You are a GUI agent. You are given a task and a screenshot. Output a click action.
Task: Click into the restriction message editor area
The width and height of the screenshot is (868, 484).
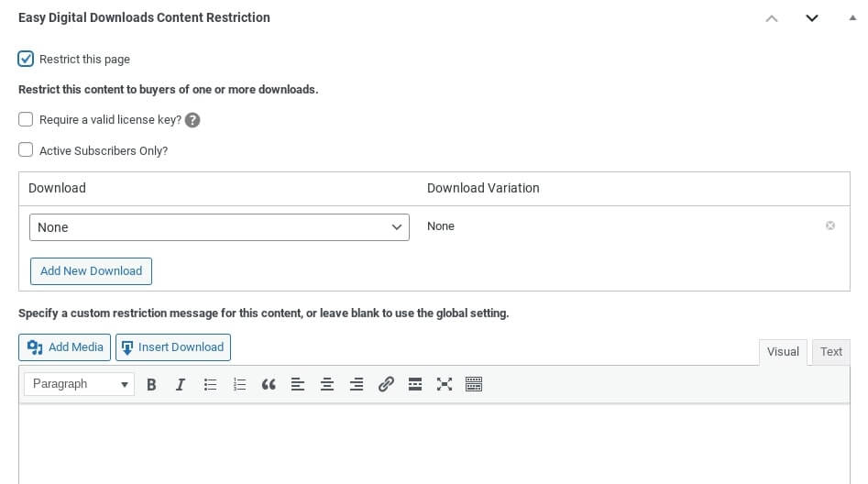[x=434, y=445]
